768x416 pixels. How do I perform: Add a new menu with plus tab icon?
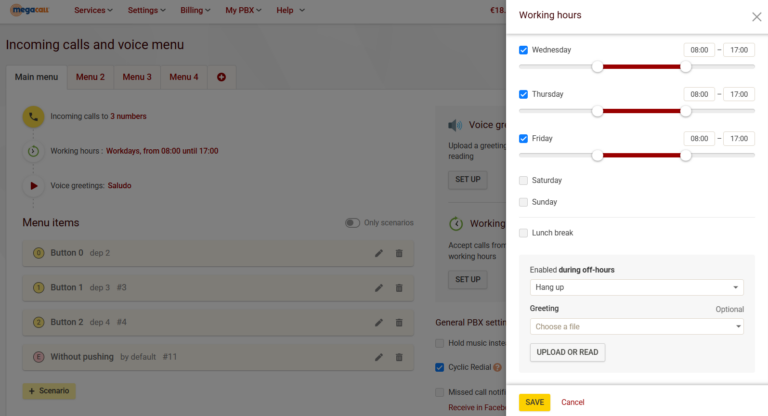click(221, 77)
